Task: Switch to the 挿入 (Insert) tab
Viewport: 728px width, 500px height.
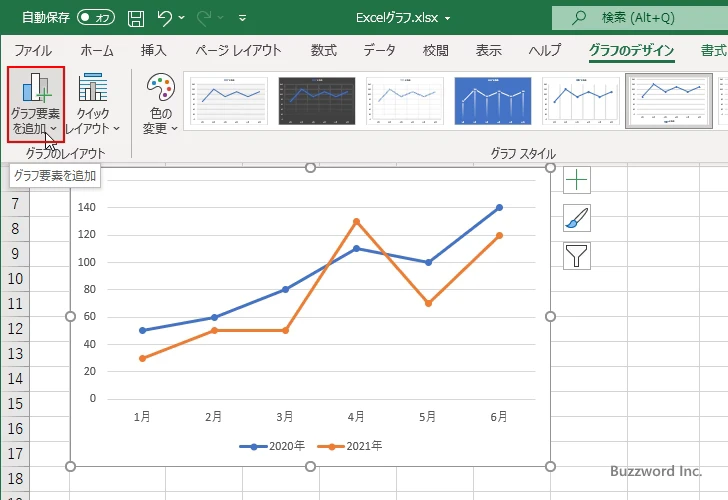Action: 154,50
